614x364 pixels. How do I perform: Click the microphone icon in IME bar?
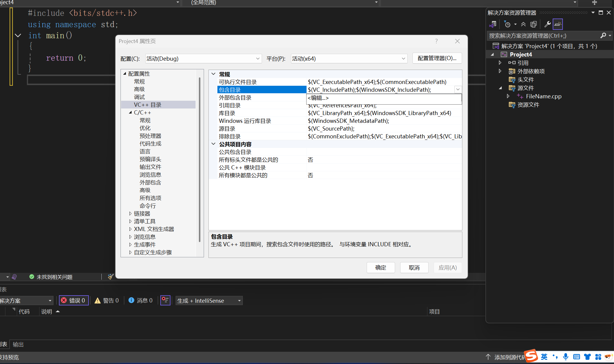point(566,357)
